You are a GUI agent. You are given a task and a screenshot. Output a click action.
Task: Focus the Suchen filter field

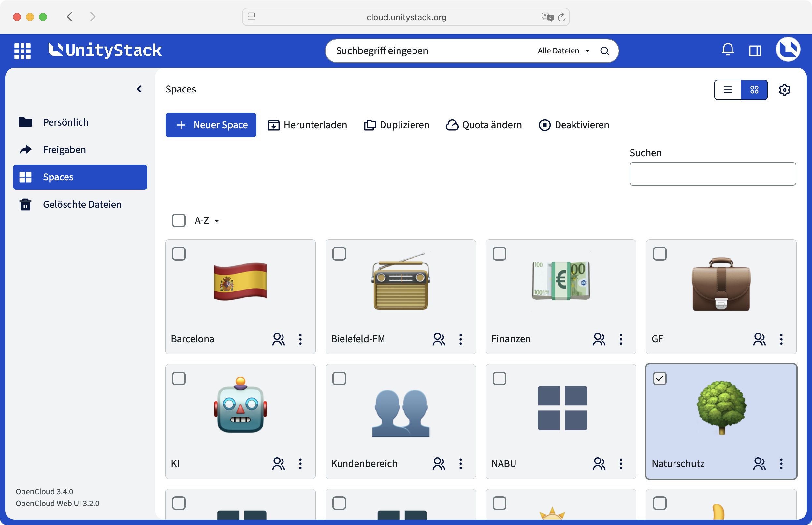click(712, 174)
